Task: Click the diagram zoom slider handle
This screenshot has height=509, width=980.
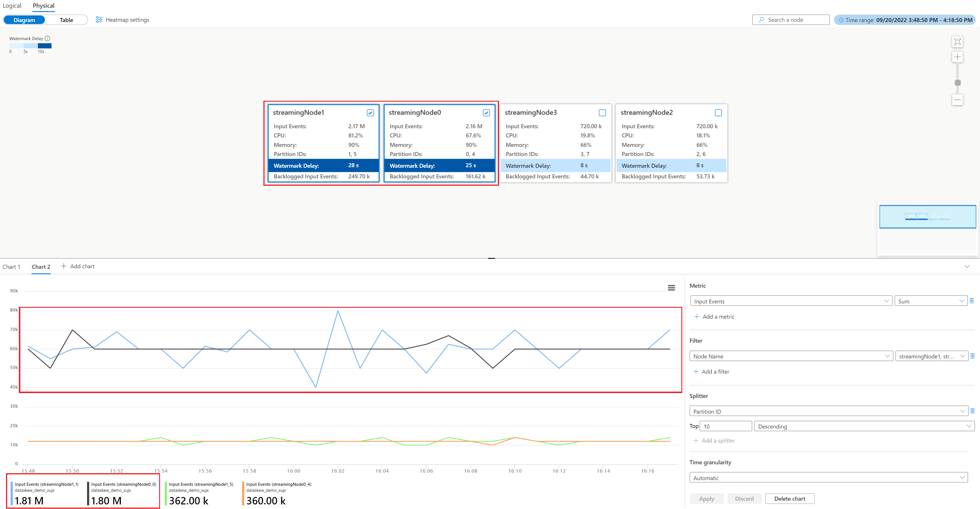Action: pyautogui.click(x=958, y=82)
